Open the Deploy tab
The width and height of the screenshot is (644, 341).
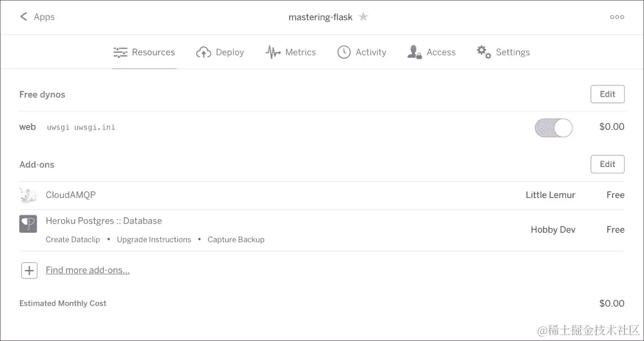coord(220,52)
